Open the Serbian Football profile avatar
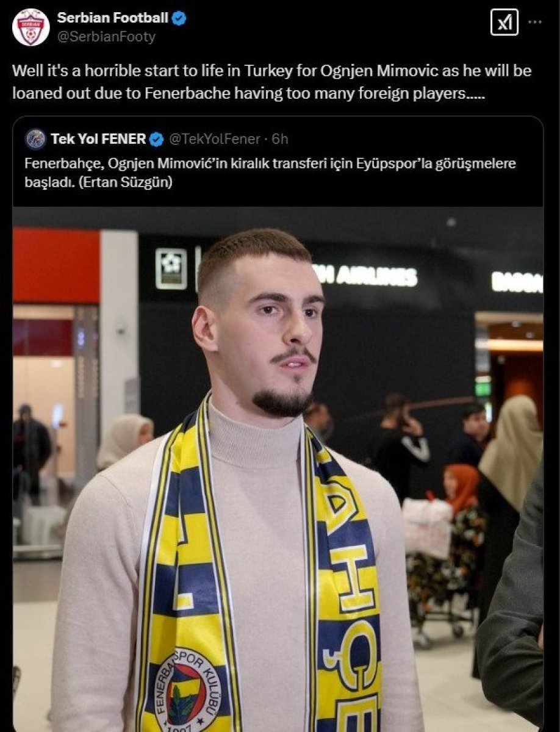Viewport: 560px width, 732px height. point(31,27)
